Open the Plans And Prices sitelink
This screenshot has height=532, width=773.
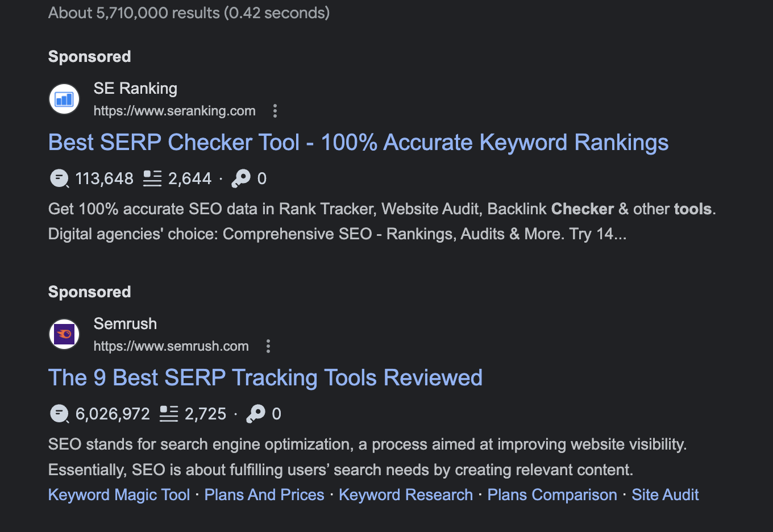coord(264,494)
